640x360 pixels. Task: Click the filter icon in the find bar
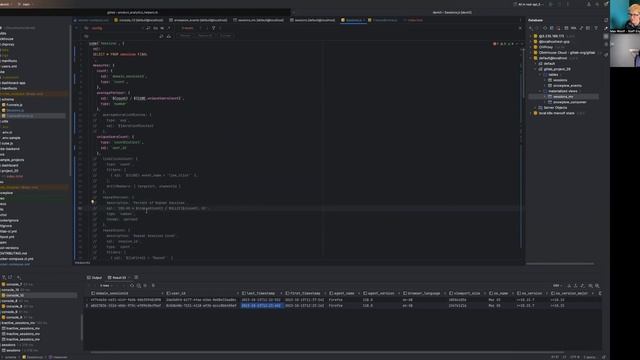(x=213, y=28)
